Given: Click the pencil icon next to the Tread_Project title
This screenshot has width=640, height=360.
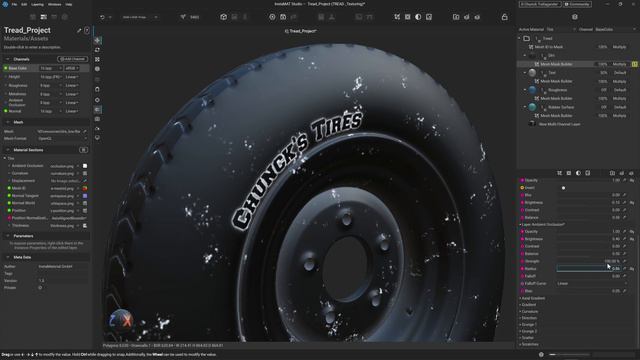Looking at the screenshot, I should tap(79, 31).
